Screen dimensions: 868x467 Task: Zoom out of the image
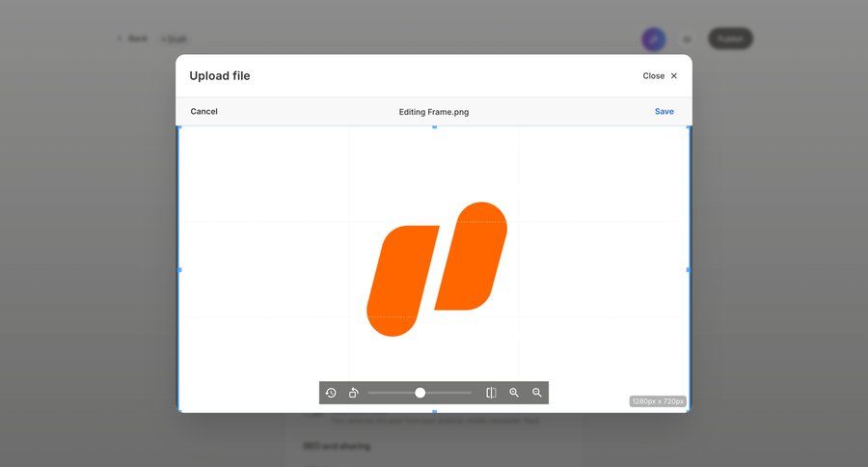coord(537,393)
